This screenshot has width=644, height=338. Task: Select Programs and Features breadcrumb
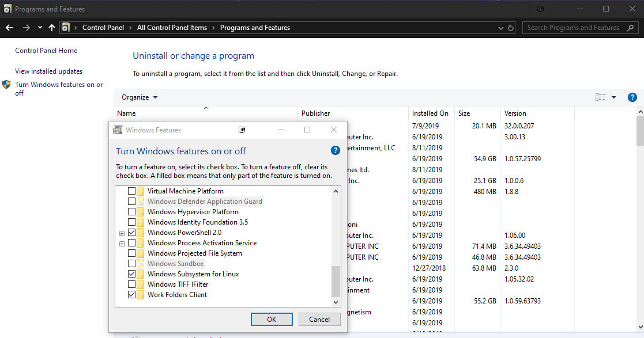255,28
